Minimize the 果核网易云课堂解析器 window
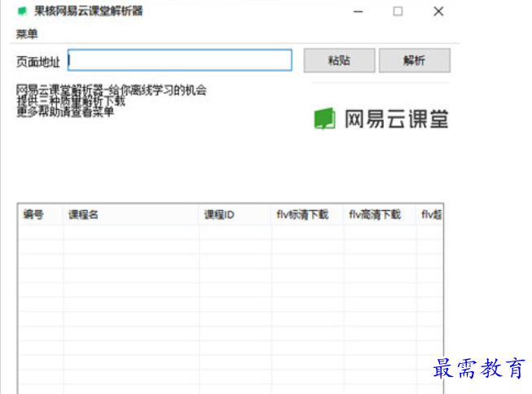The height and width of the screenshot is (394, 532). click(358, 11)
